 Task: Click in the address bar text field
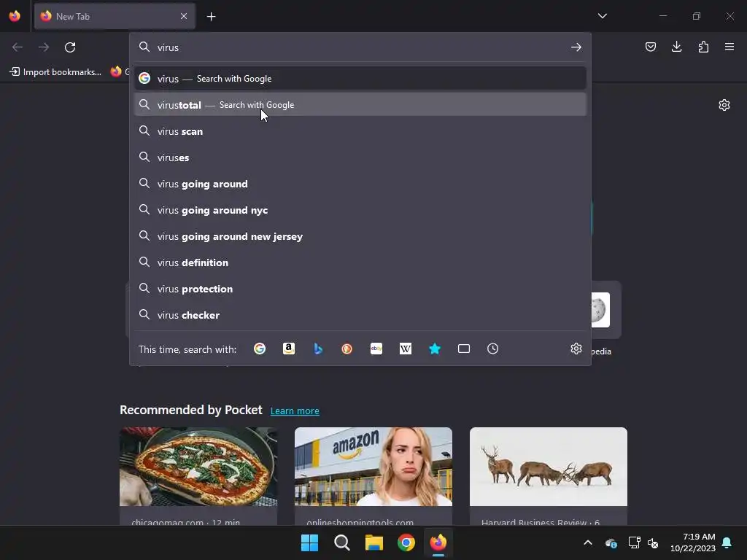(x=360, y=47)
